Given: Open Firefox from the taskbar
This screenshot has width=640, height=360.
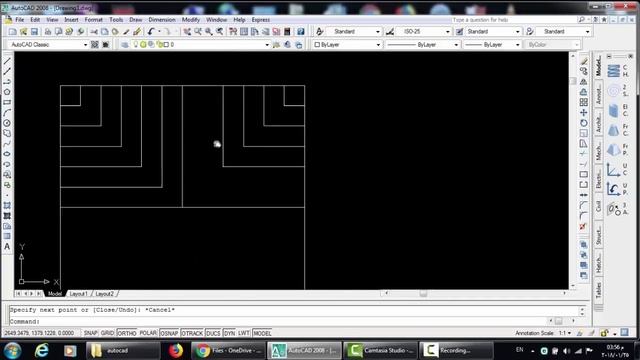Looking at the screenshot, I should [176, 351].
